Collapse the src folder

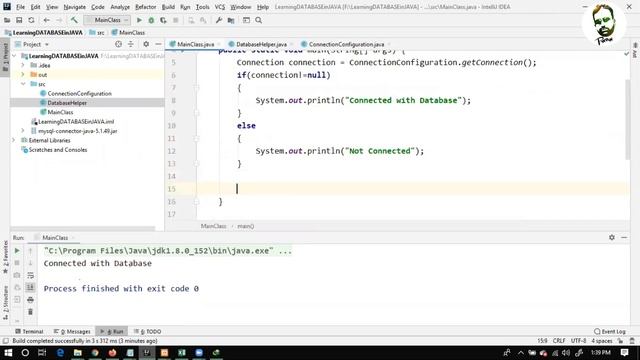click(x=23, y=84)
